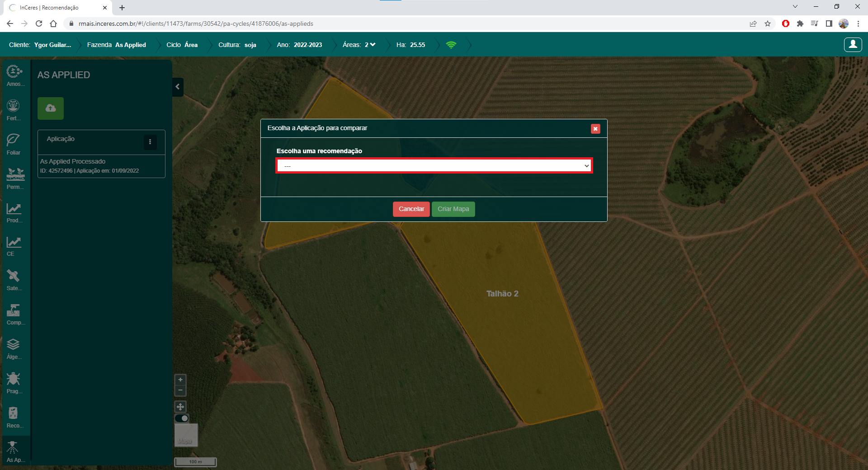Select the As Applied Processado entry

click(101, 166)
